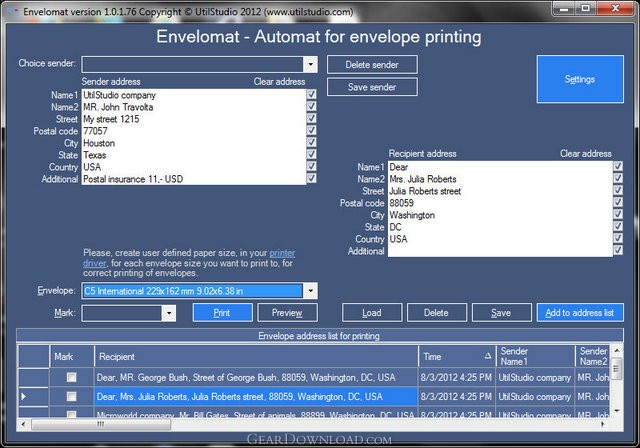640x448 pixels.
Task: Toggle clear checkbox for sender Additional
Action: (x=311, y=178)
